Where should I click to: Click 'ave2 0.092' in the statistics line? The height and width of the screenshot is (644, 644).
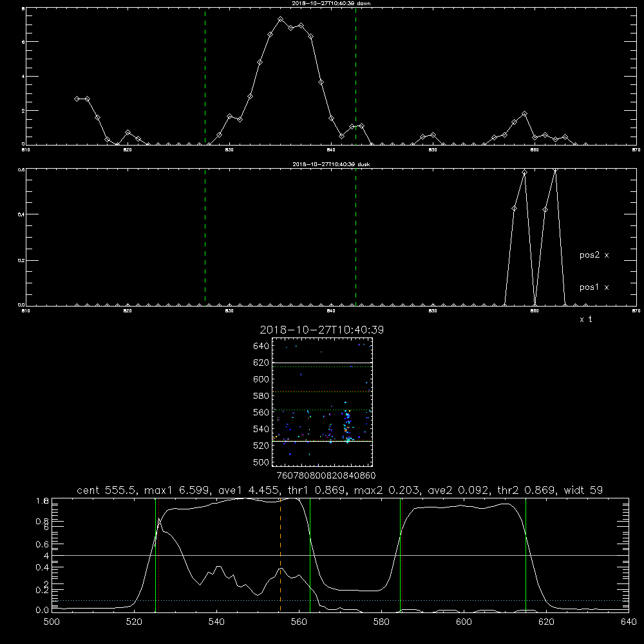pyautogui.click(x=459, y=490)
